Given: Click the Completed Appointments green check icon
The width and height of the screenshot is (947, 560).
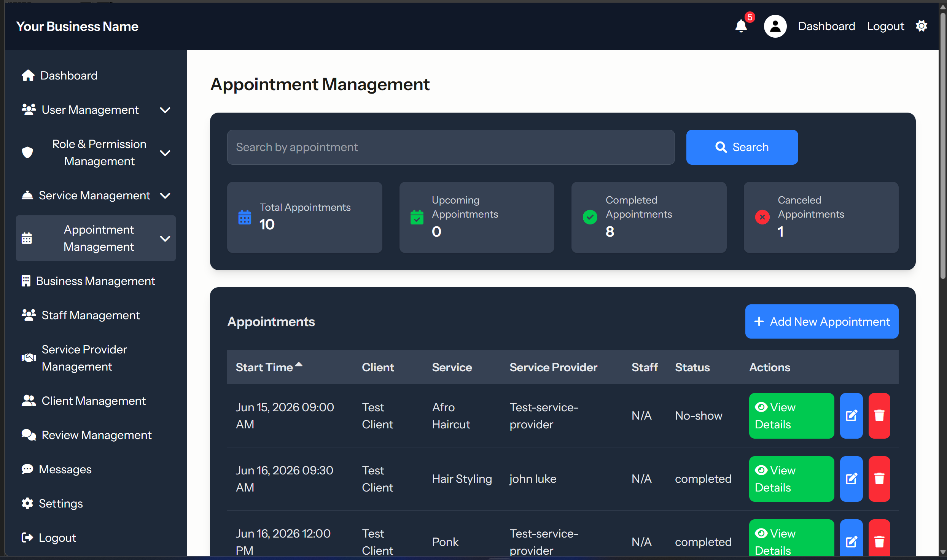Looking at the screenshot, I should [x=590, y=217].
